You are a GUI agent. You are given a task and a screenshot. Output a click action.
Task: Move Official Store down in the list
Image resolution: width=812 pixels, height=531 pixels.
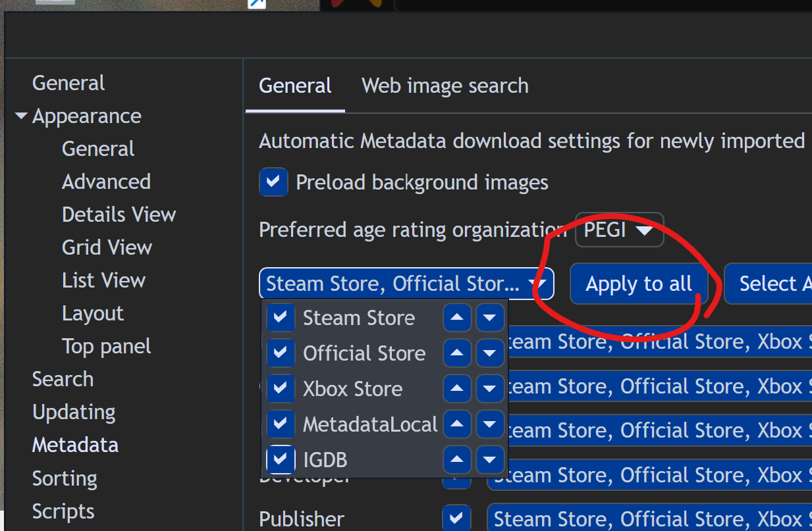(x=489, y=353)
